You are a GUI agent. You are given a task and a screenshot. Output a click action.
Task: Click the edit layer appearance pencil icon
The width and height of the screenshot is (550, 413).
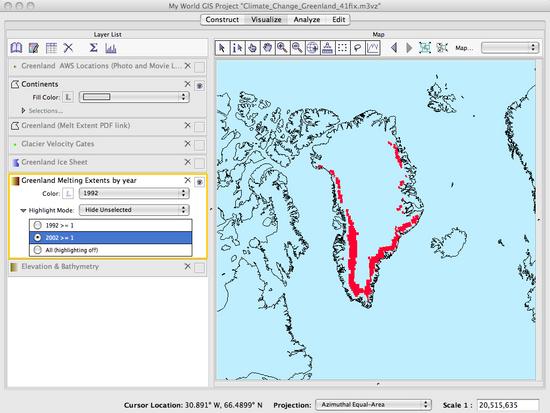[x=34, y=48]
